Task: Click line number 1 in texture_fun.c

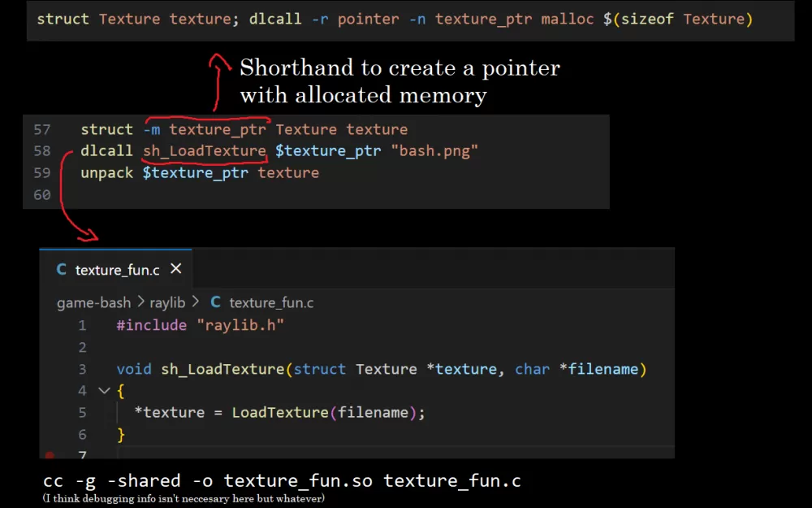Action: (x=82, y=326)
